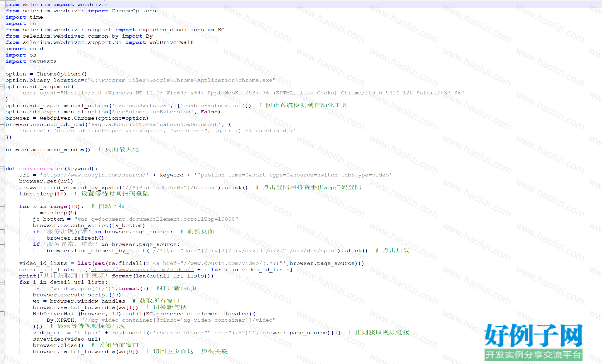The height and width of the screenshot is (364, 602).
Task: Collapse the 'for x in range(10)' loop fold
Action: 2,206
